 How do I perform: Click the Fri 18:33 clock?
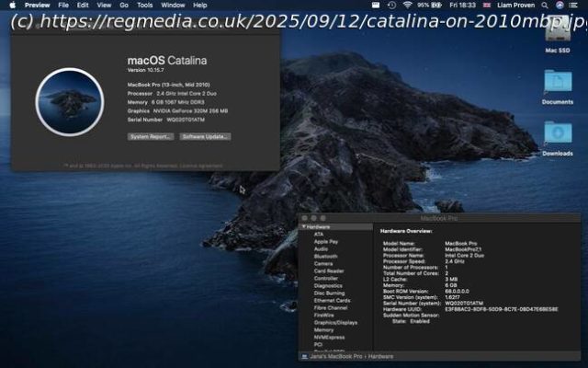462,6
